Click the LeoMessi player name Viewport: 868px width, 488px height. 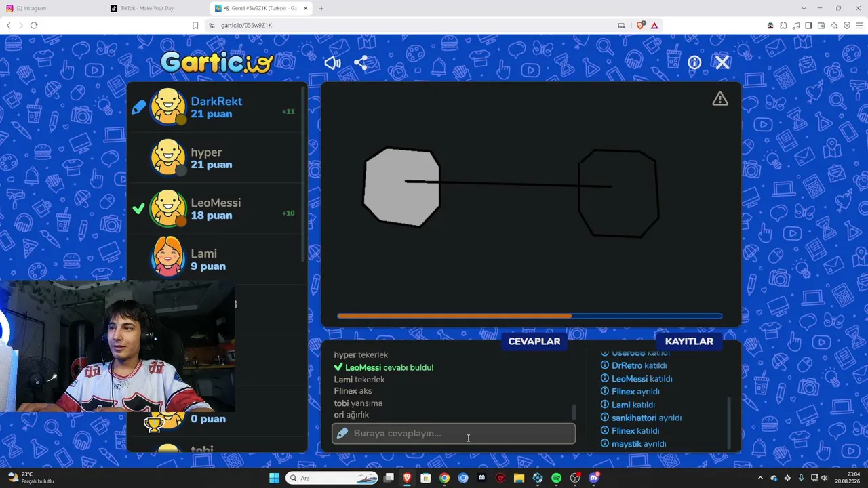216,203
